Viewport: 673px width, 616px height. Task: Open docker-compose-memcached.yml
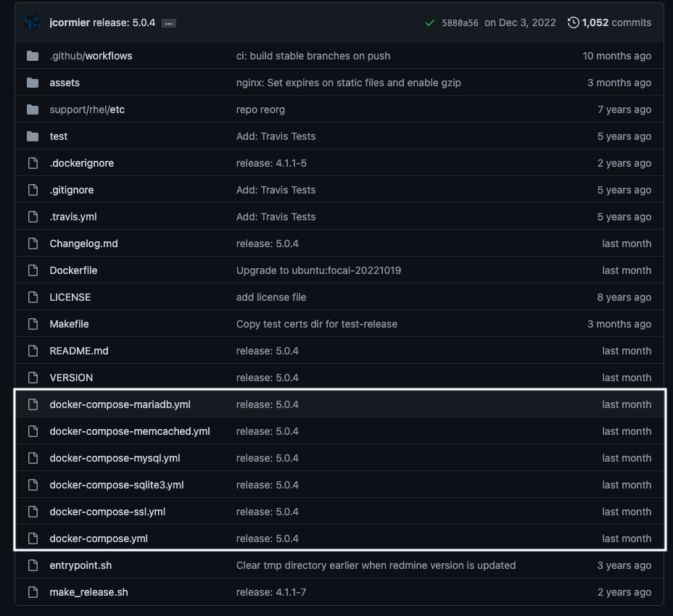click(130, 431)
